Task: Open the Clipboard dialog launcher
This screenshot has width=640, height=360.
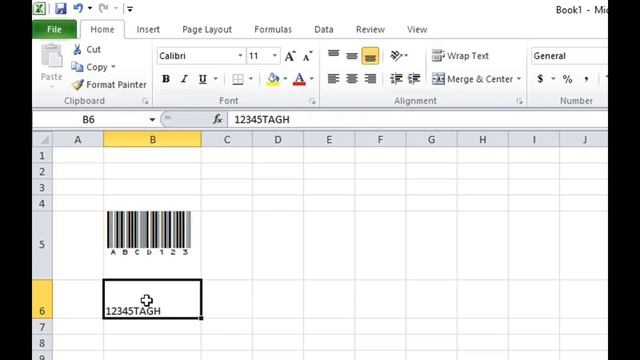Action: [145, 101]
